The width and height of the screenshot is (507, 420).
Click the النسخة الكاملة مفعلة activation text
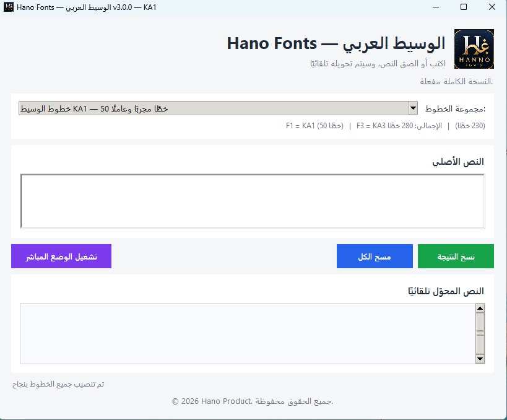(456, 81)
